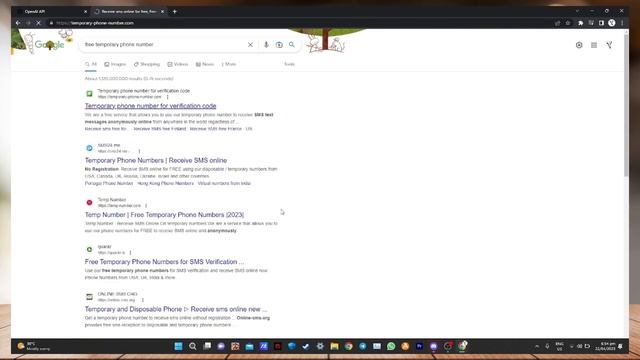Open the extensions puzzle icon
The width and height of the screenshot is (640, 360).
[x=580, y=23]
